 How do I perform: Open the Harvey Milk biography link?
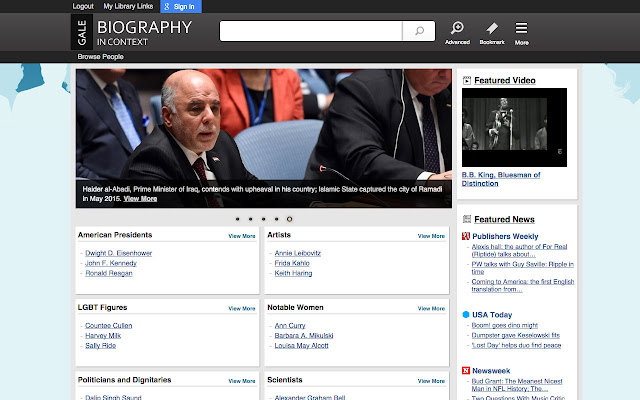[x=105, y=335]
